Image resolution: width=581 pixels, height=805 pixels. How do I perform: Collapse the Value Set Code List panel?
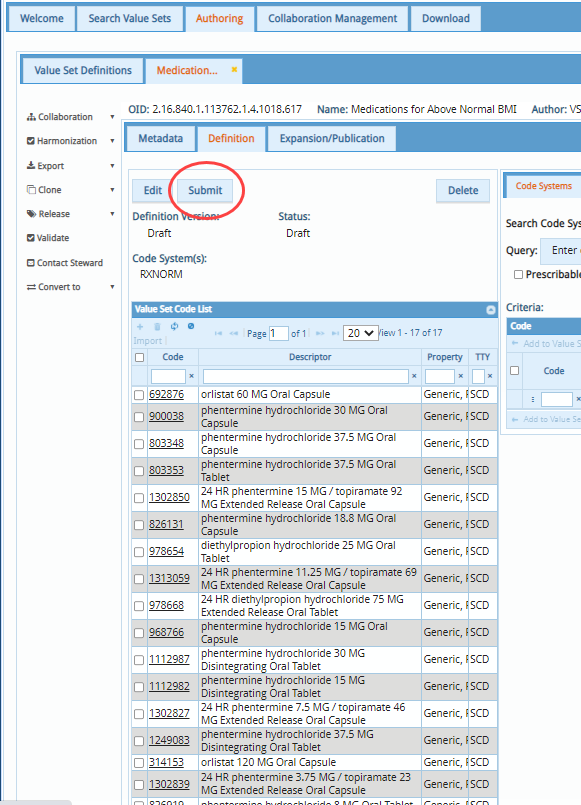click(x=491, y=310)
